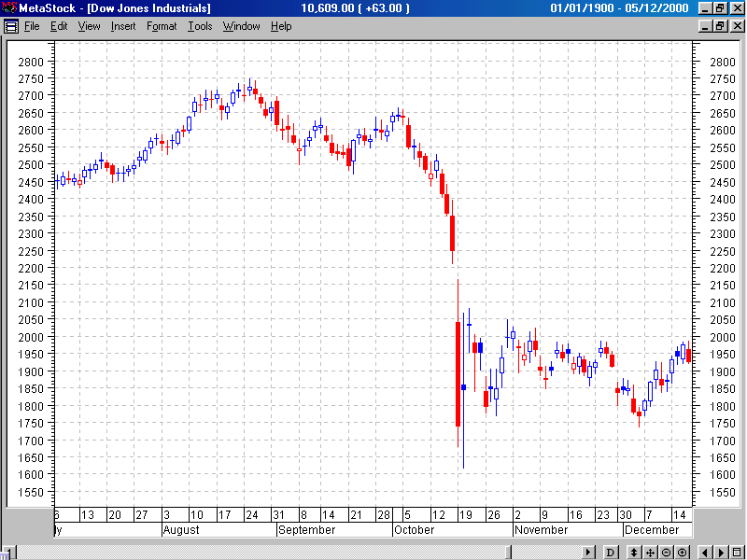Viewport: 747px width, 560px height.
Task: Click the D daily periodicity icon
Action: coord(611,552)
